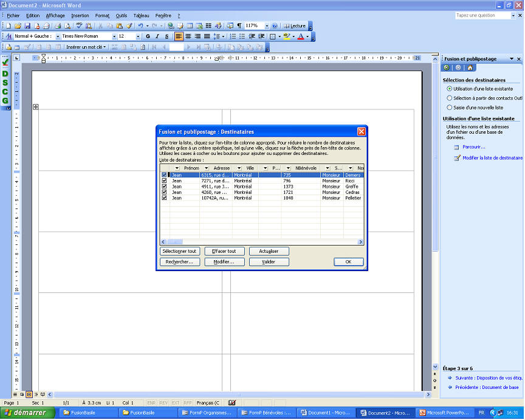Image resolution: width=525 pixels, height=420 pixels.
Task: Click the recipient list horizontal scrollbar thumb
Action: 175,242
